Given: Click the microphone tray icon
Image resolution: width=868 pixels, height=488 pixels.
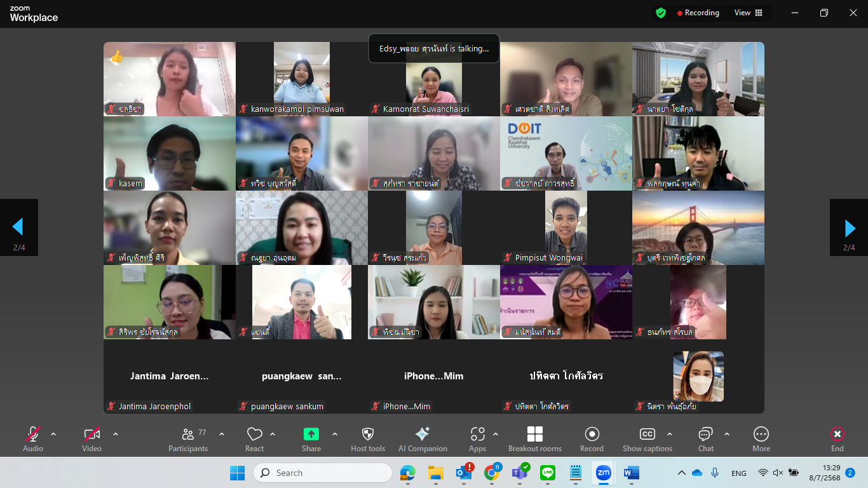Looking at the screenshot, I should [x=715, y=473].
